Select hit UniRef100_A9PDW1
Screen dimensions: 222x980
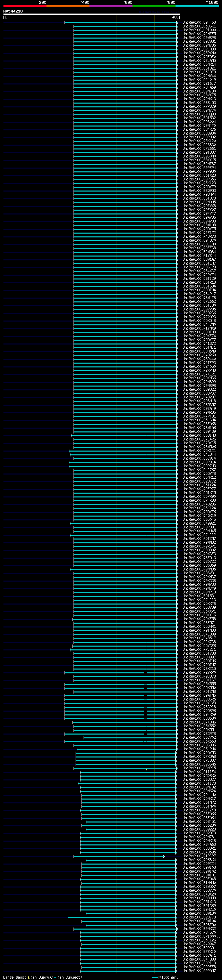coord(199,527)
